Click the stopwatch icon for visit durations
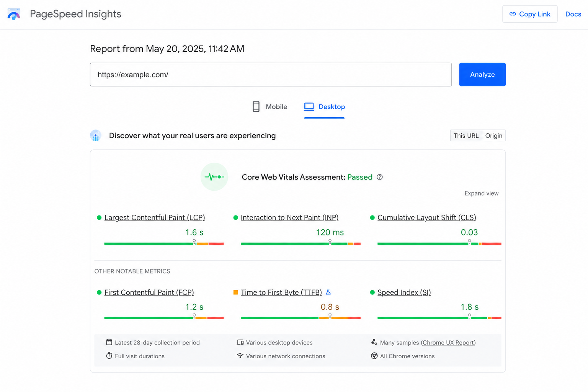The height and width of the screenshot is (392, 588). 109,356
